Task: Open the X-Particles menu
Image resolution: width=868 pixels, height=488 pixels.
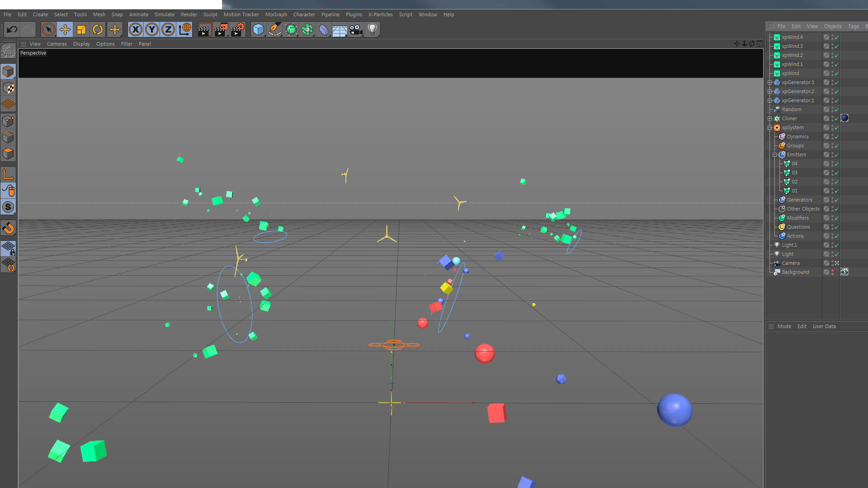Action: click(x=380, y=14)
